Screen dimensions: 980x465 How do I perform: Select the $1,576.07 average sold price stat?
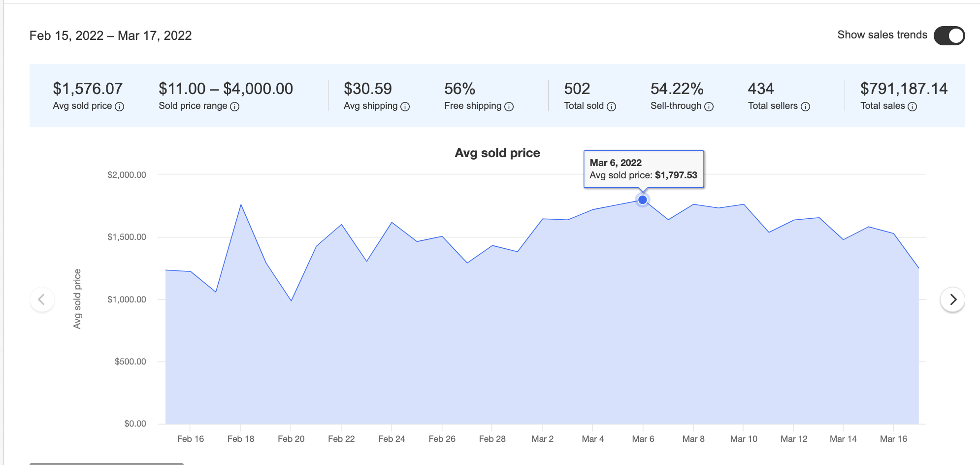point(88,89)
